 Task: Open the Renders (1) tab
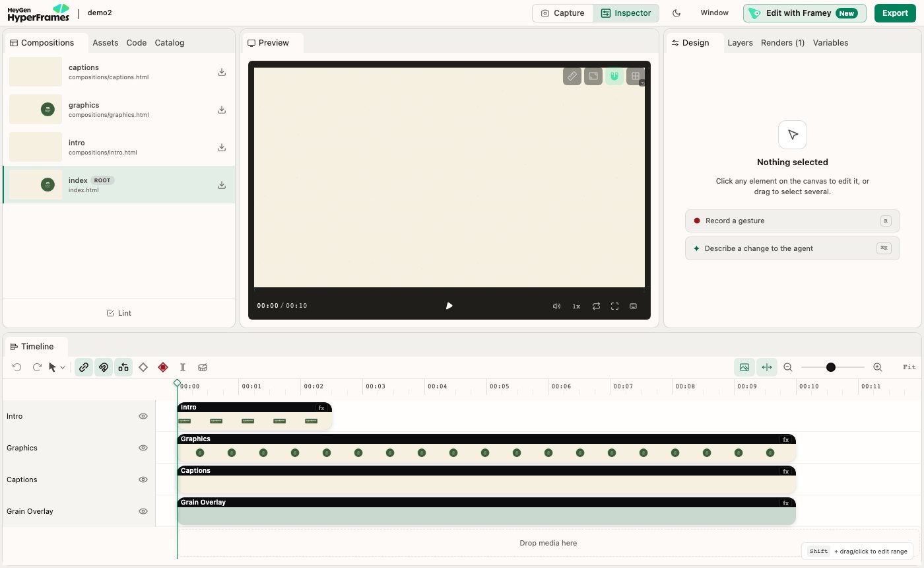click(783, 43)
